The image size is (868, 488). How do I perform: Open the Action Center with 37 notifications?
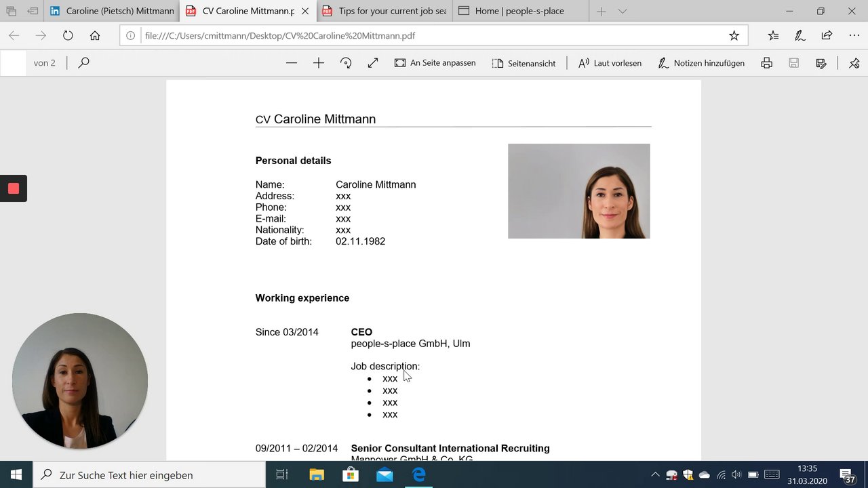848,476
